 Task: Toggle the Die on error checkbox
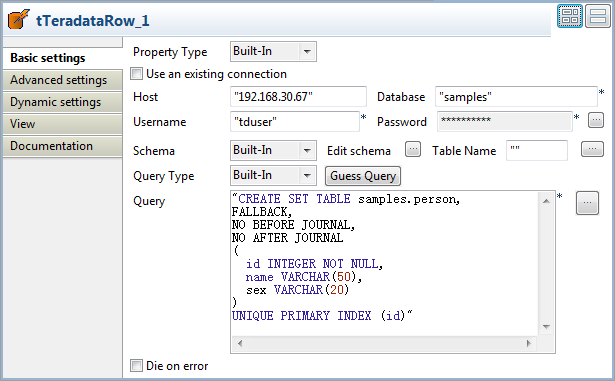click(136, 366)
